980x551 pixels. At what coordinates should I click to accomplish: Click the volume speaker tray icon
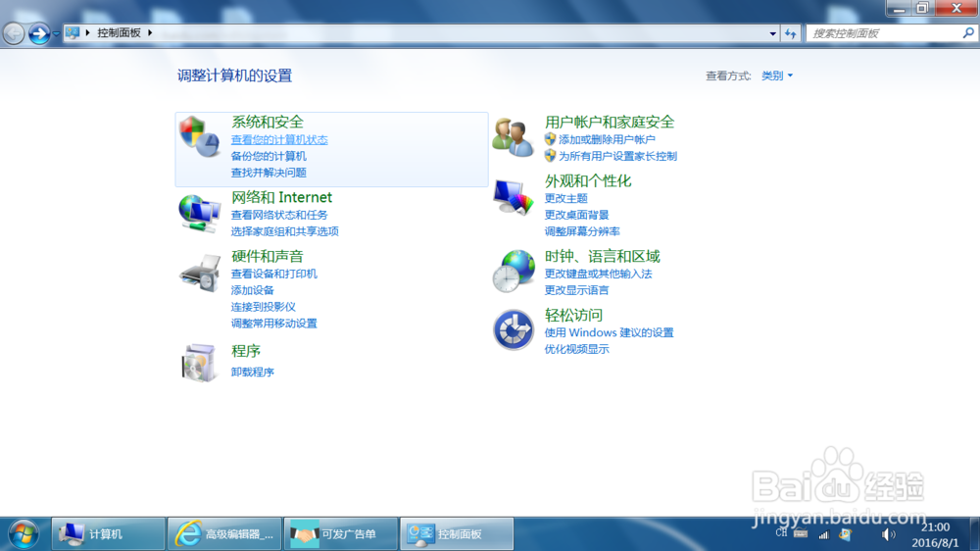[x=888, y=534]
